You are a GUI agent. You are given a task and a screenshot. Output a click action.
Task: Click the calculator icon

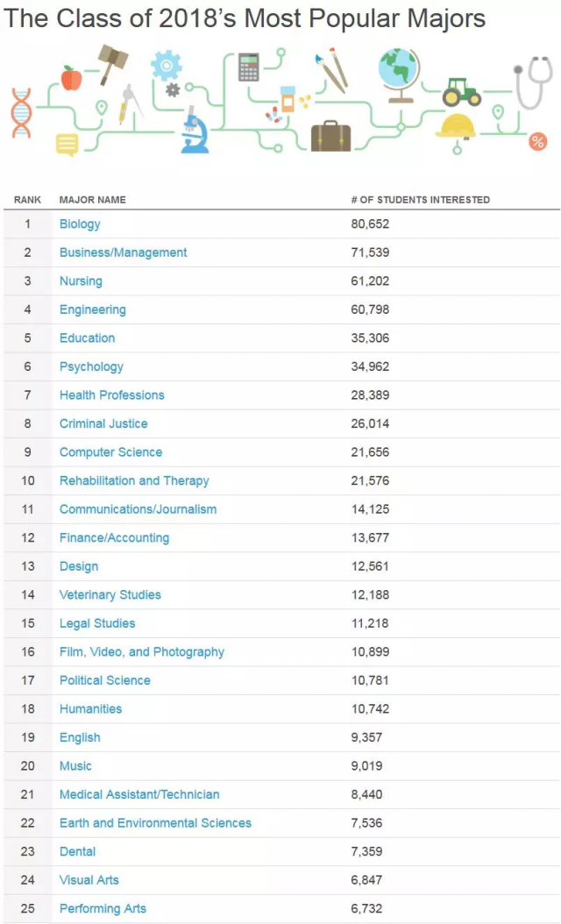click(249, 68)
